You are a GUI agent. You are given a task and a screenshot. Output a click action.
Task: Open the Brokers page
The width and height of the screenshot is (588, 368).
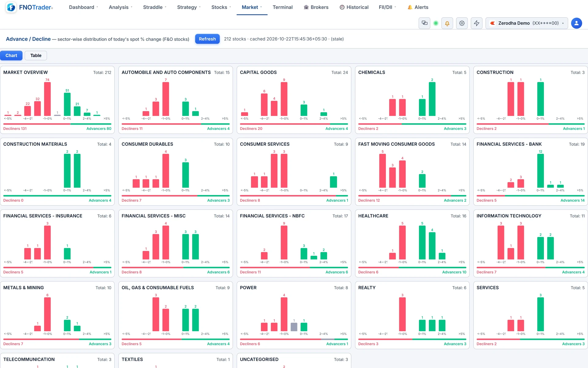pyautogui.click(x=316, y=7)
